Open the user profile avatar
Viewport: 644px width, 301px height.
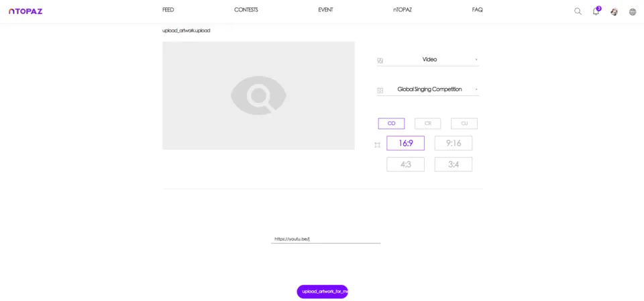click(x=614, y=11)
